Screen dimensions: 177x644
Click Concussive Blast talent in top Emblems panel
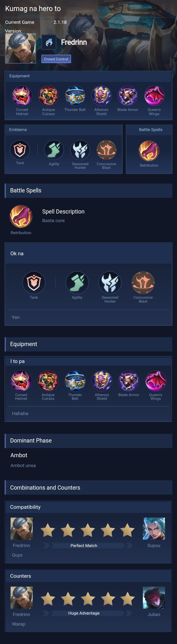[x=106, y=150]
